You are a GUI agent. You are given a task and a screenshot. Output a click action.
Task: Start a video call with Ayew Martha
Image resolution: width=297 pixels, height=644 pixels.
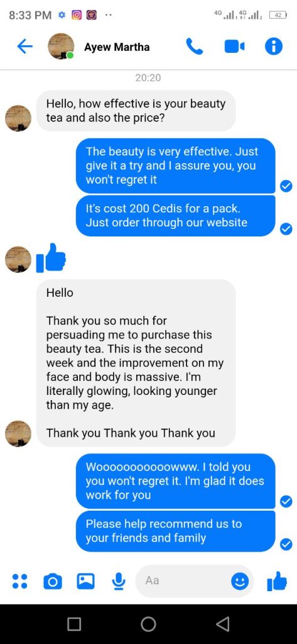pyautogui.click(x=234, y=47)
